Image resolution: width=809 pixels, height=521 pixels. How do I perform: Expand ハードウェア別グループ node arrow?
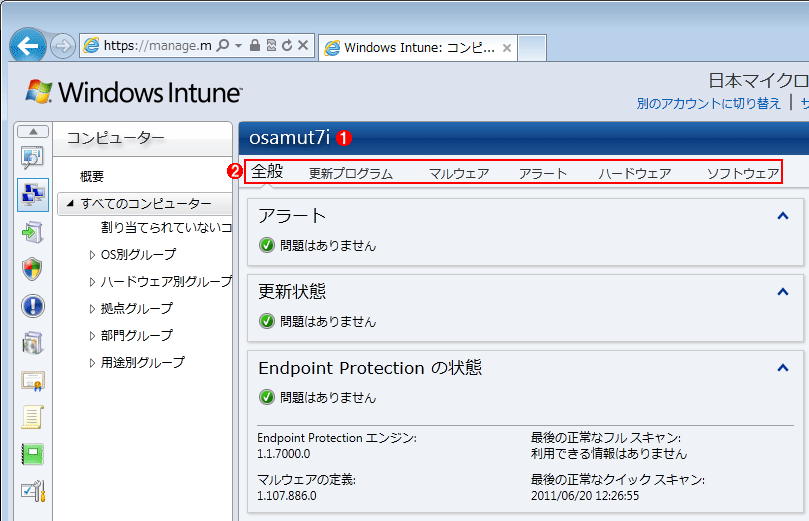(92, 282)
